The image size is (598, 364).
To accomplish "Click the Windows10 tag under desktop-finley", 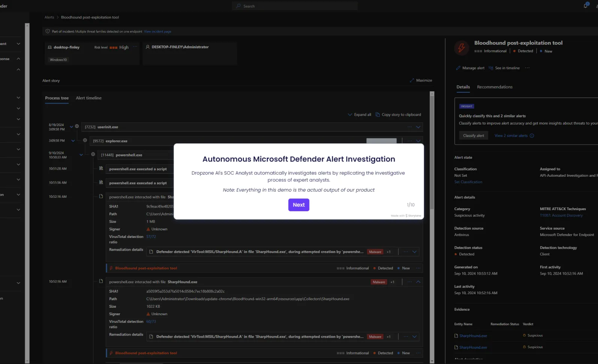I will (x=58, y=60).
